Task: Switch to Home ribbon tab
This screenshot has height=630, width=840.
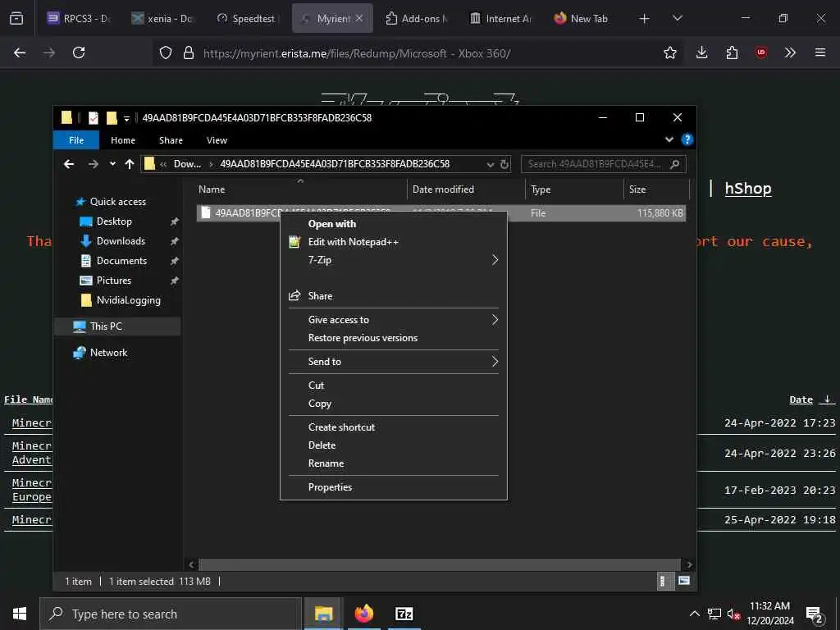Action: pos(123,139)
